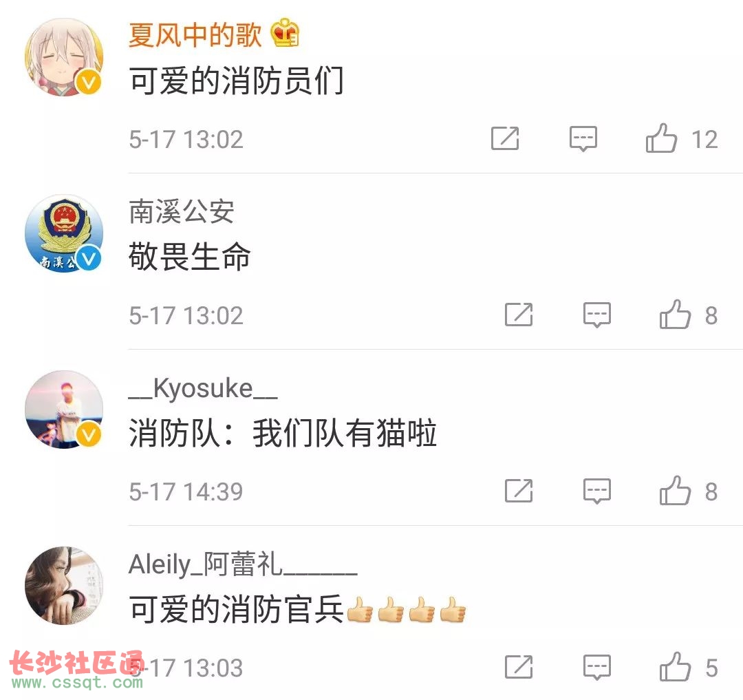Open the 南溪公安 username link
Image resolution: width=743 pixels, height=700 pixels.
tap(182, 211)
